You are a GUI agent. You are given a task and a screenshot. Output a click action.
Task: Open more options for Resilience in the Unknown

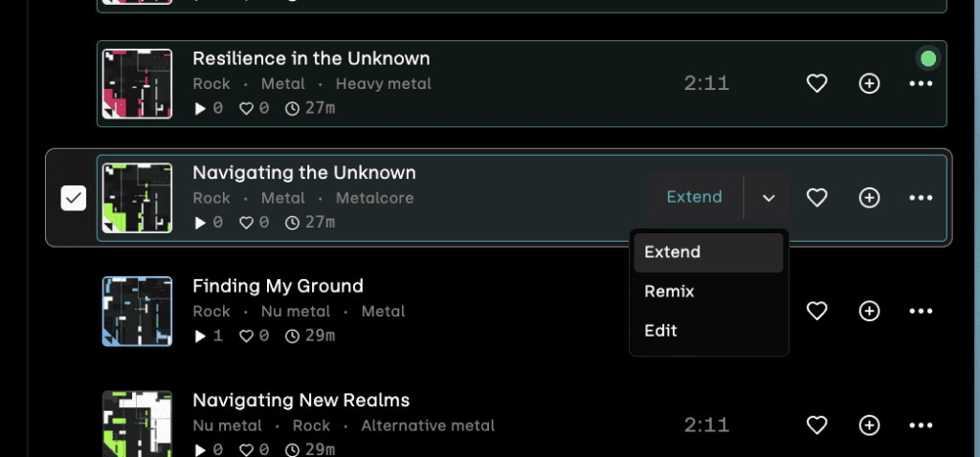921,84
